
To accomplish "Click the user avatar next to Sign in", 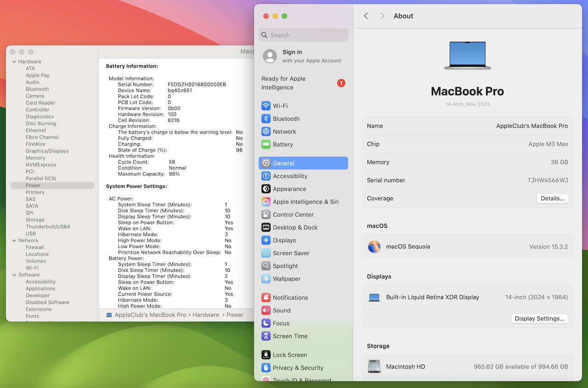I will (270, 56).
